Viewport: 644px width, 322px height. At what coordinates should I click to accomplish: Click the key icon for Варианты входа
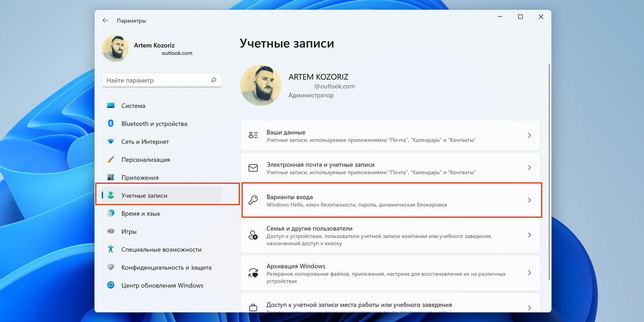(x=253, y=200)
